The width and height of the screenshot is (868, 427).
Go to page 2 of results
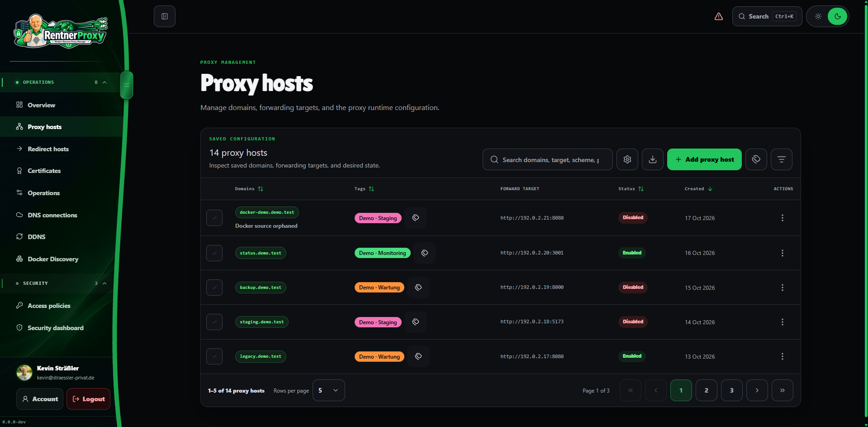(x=707, y=390)
